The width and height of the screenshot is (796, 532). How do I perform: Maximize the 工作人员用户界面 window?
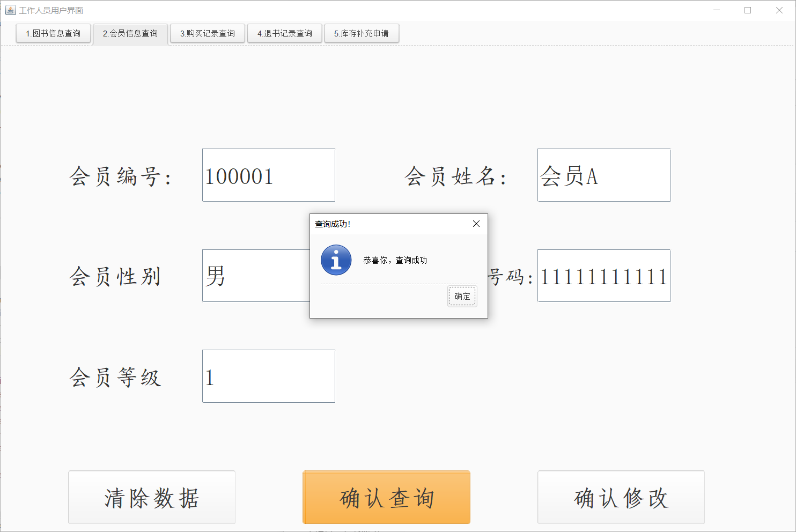coord(748,10)
